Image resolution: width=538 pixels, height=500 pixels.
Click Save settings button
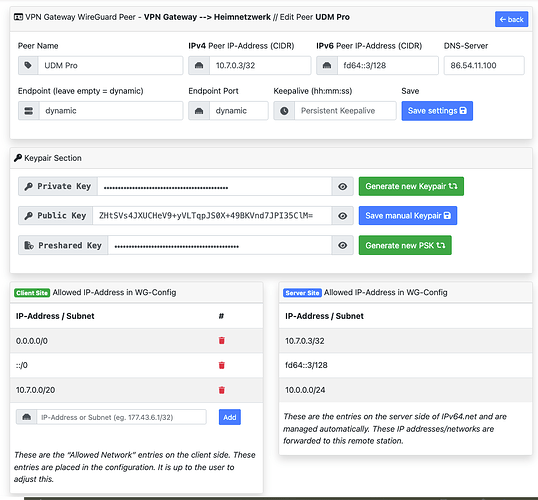[437, 111]
